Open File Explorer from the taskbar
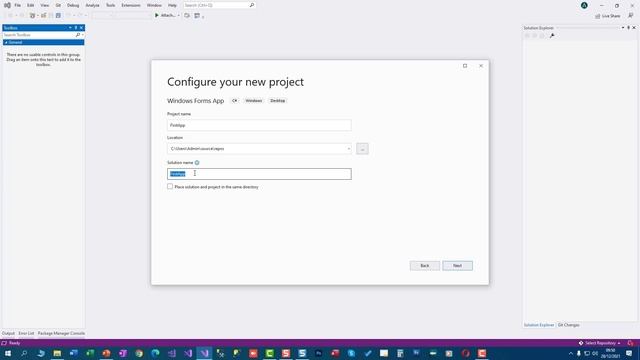 (57, 353)
